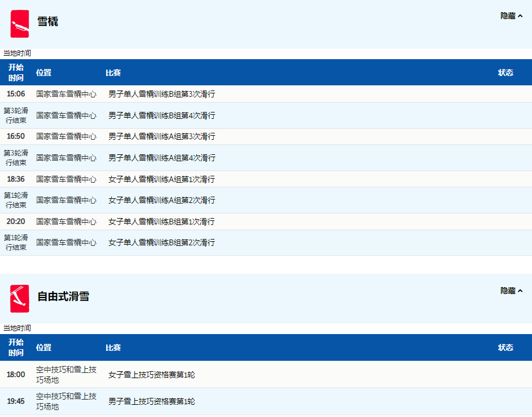Click 状态 column header in luge table
Image resolution: width=532 pixels, height=417 pixels.
tap(505, 72)
